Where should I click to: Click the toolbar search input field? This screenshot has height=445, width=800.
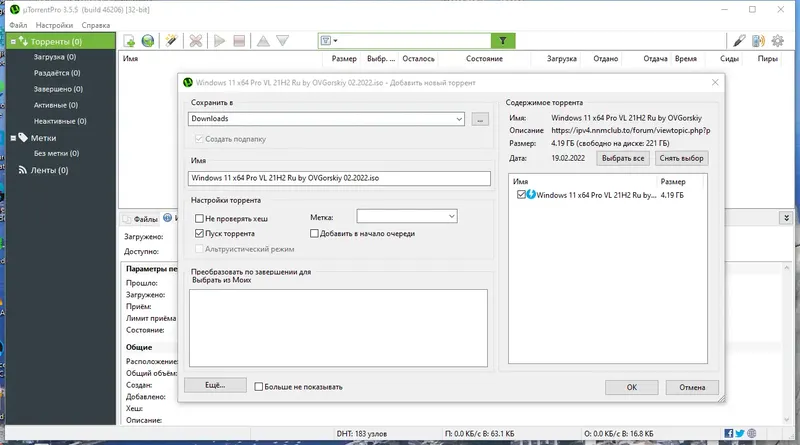(x=414, y=41)
